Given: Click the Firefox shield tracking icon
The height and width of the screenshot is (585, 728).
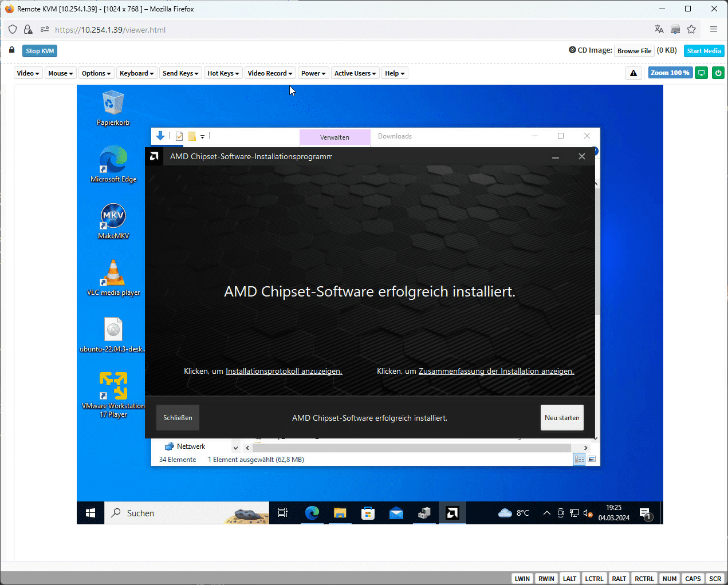Looking at the screenshot, I should coord(13,29).
